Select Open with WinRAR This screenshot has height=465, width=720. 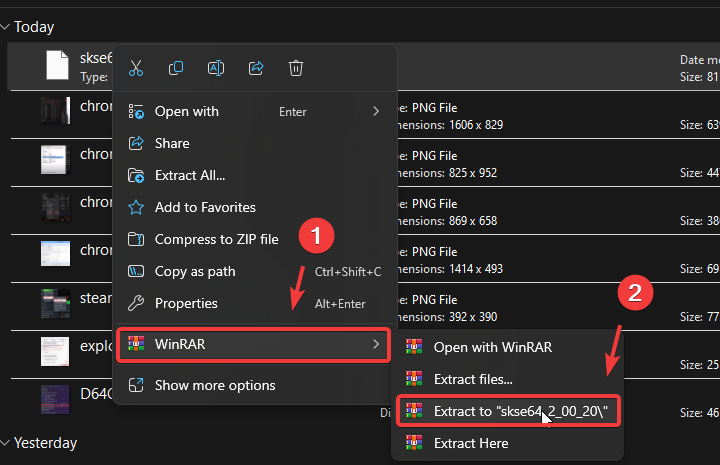[492, 347]
